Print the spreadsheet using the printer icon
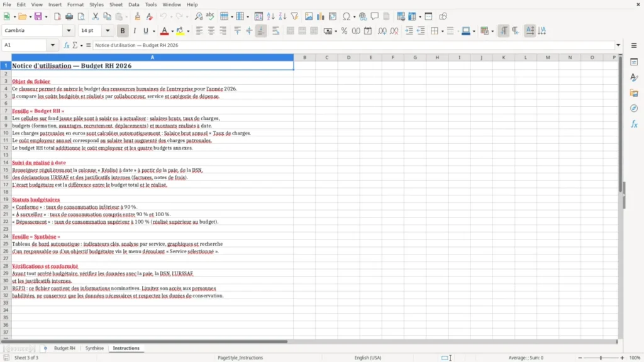 point(69,16)
